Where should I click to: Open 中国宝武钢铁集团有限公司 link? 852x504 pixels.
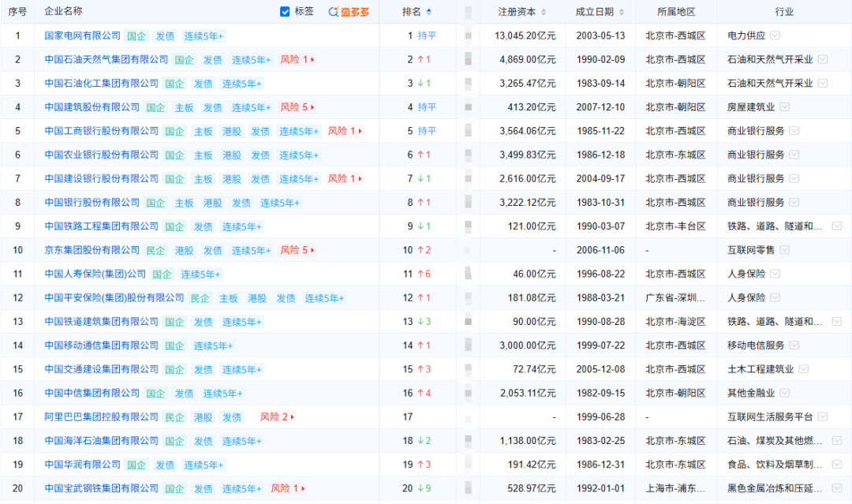pyautogui.click(x=102, y=488)
